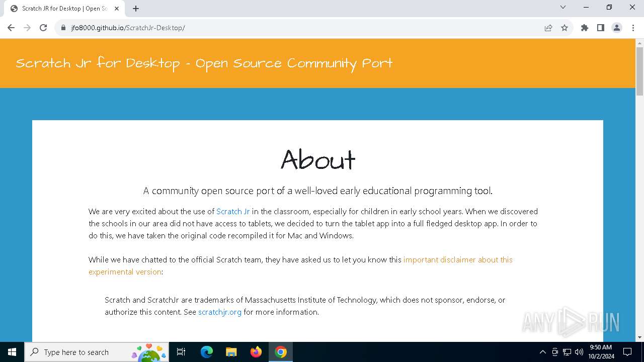The height and width of the screenshot is (362, 644).
Task: Share this page icon in address bar
Action: pyautogui.click(x=548, y=28)
